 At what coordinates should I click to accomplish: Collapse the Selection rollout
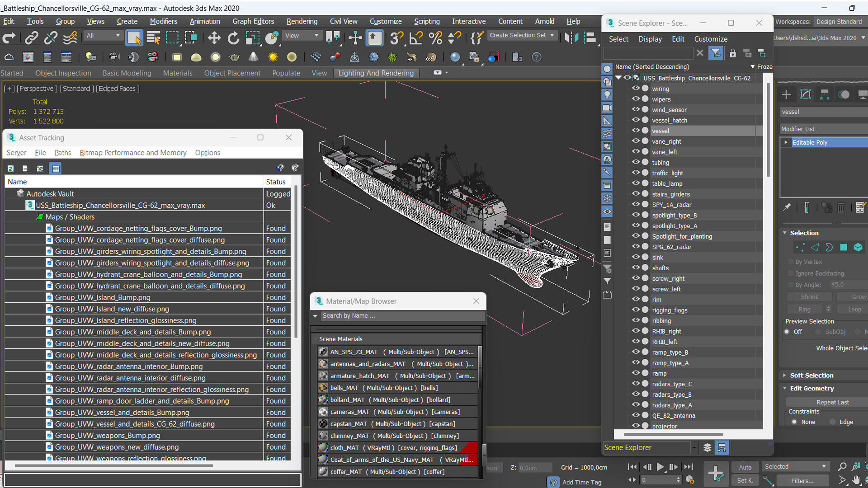point(804,233)
